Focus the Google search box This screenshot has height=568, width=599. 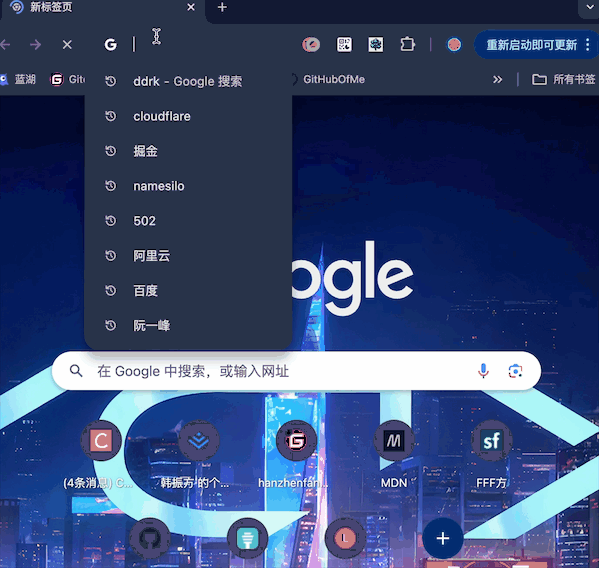click(x=296, y=371)
